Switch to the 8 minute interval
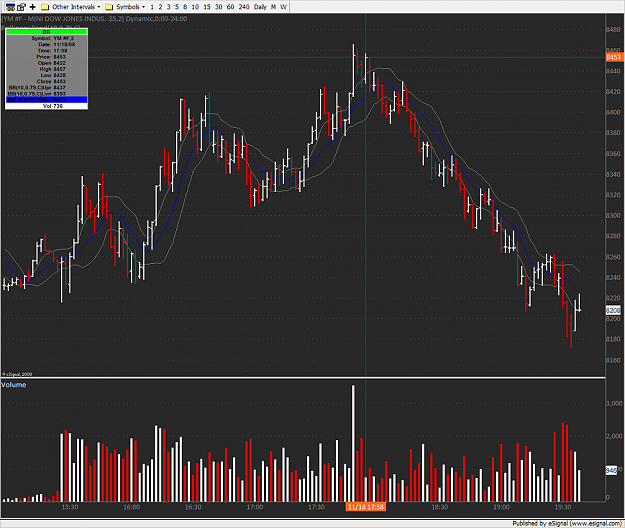 point(185,7)
